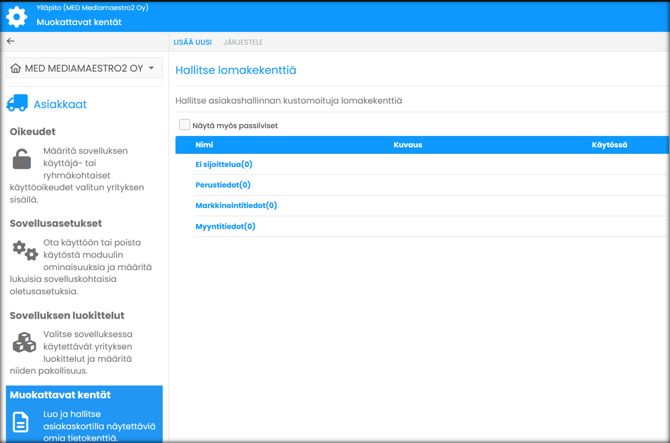Open the Oikeudet section heading
This screenshot has height=443, width=670.
point(33,131)
